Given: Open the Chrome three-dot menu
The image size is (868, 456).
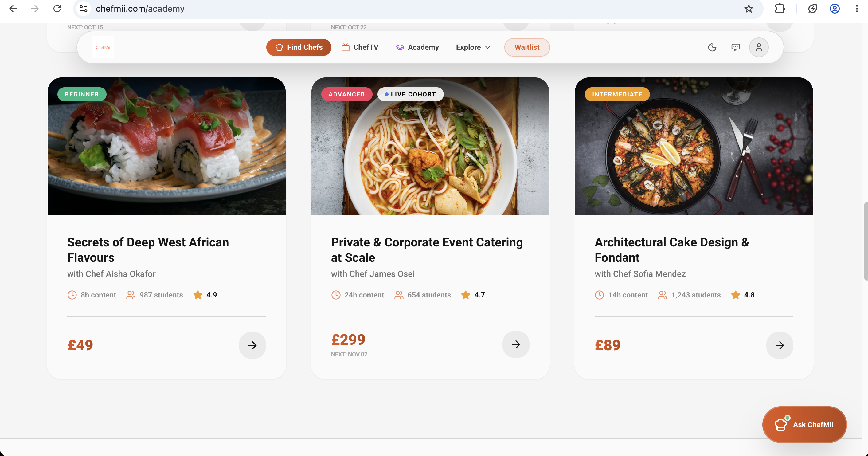Looking at the screenshot, I should [857, 9].
